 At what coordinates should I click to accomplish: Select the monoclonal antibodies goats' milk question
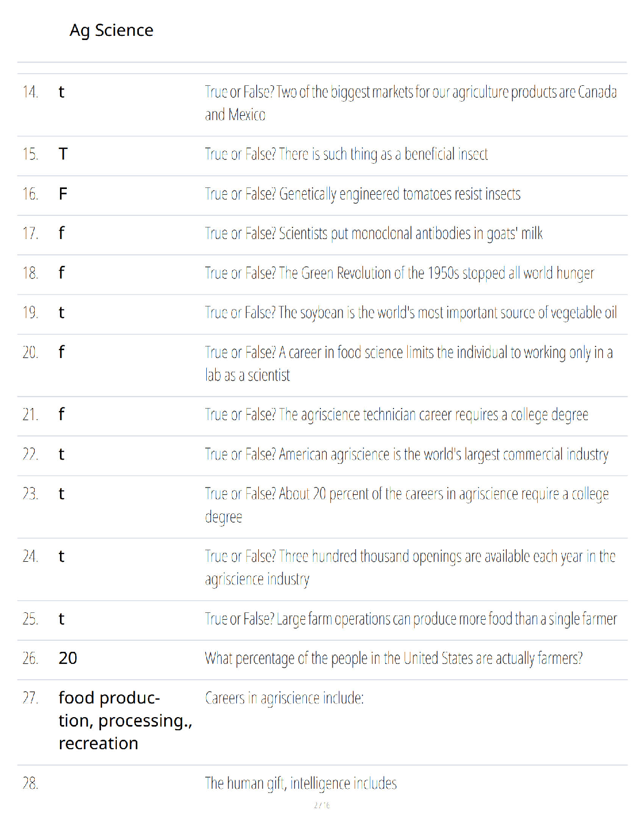374,233
